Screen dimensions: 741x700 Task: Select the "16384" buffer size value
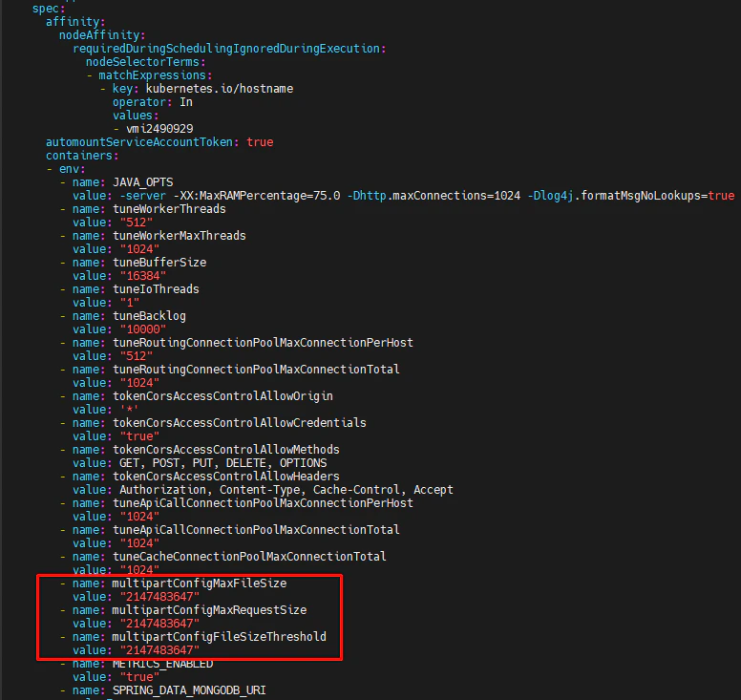coord(143,276)
